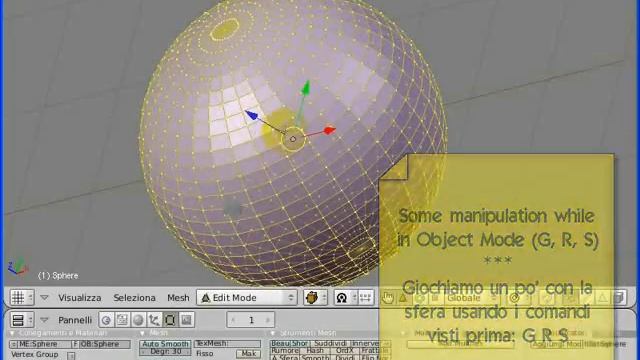Open the pivot dropdown arrows
This screenshot has width=640, height=360.
click(354, 298)
